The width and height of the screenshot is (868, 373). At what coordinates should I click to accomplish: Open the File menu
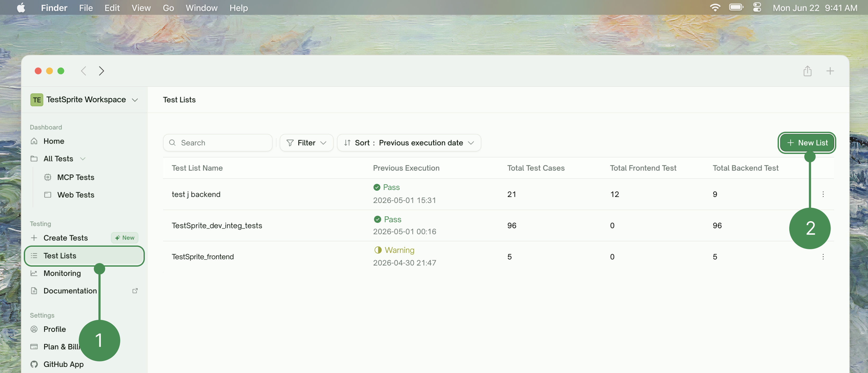pos(86,7)
